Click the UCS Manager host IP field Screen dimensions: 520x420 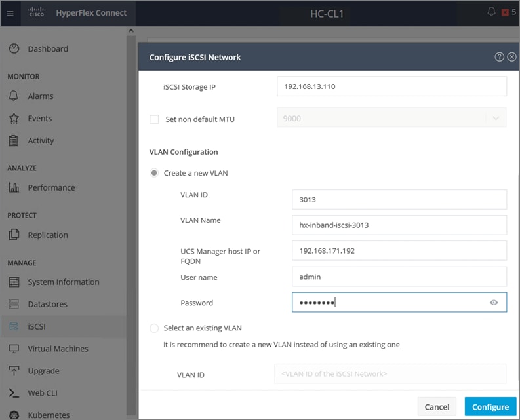[x=399, y=250]
